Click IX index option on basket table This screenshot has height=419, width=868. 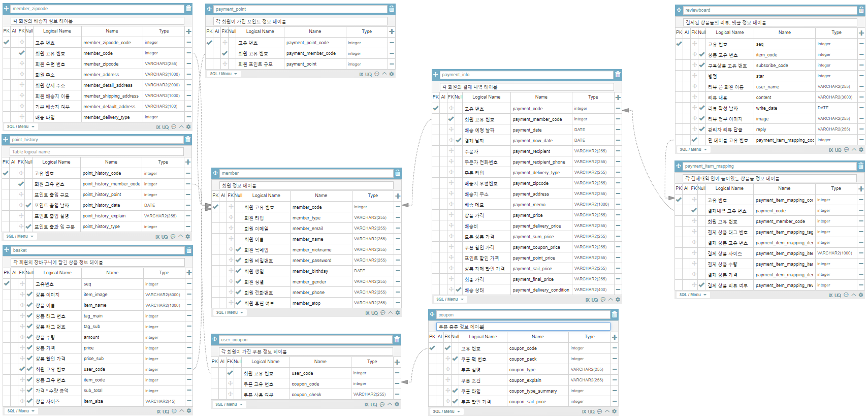158,411
